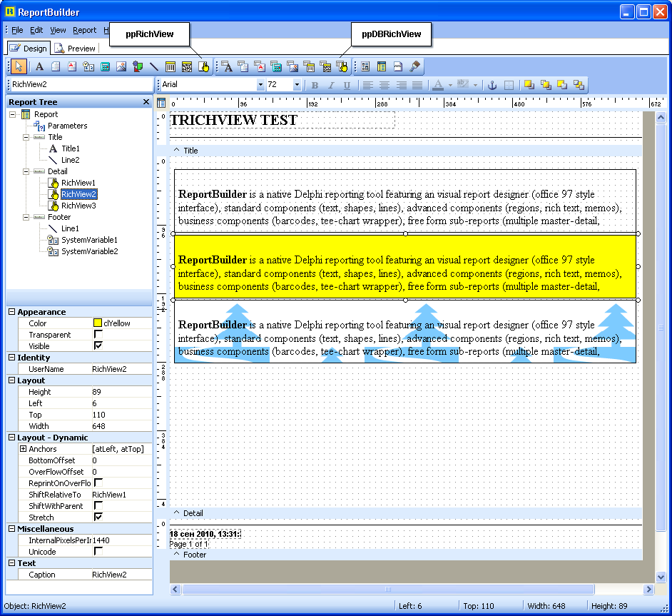Open the Report menu
This screenshot has width=672, height=616.
[x=85, y=30]
